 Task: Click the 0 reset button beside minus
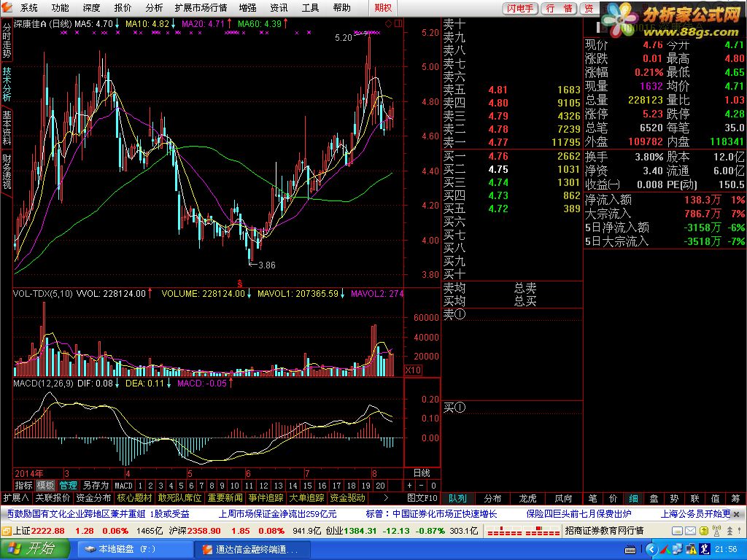pyautogui.click(x=433, y=486)
